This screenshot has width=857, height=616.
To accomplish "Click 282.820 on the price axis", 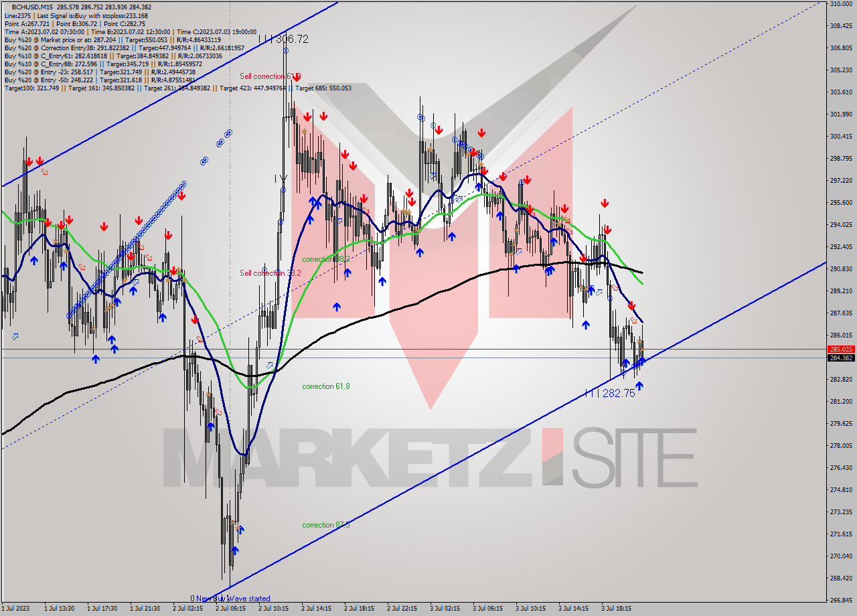I will pyautogui.click(x=841, y=380).
